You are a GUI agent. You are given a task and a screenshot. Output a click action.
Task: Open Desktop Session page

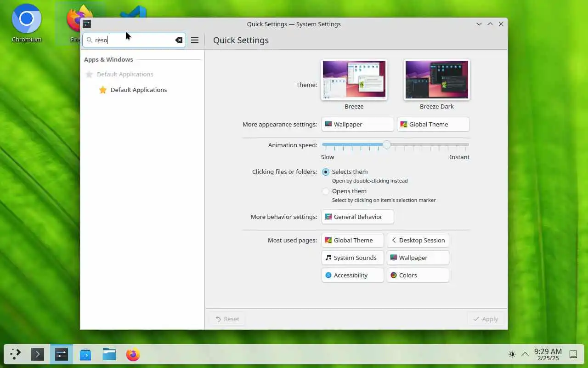click(x=418, y=240)
